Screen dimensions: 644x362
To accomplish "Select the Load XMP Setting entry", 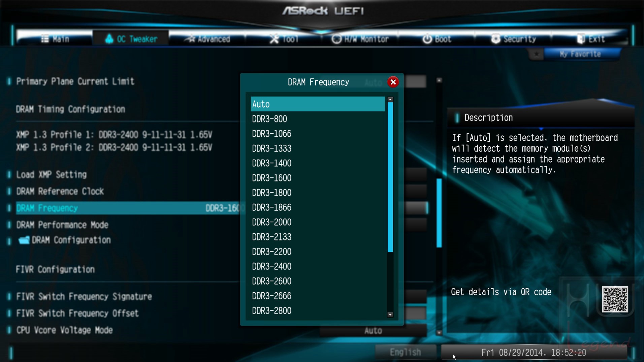I will tap(52, 174).
